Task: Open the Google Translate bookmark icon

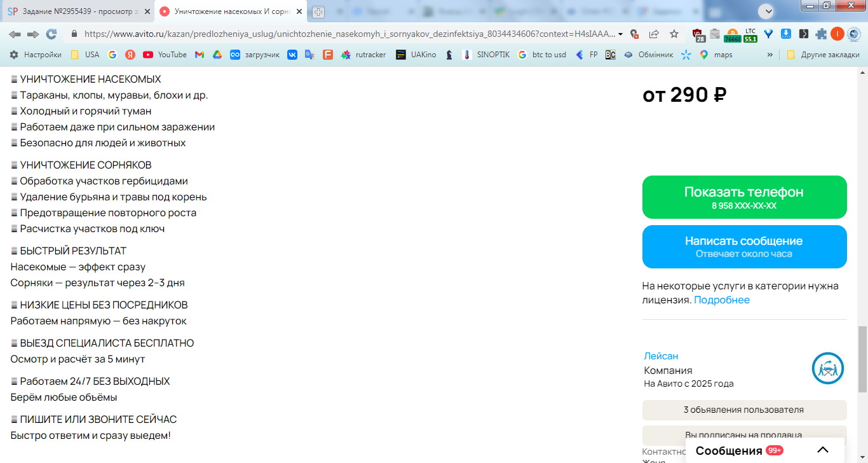Action: click(310, 55)
